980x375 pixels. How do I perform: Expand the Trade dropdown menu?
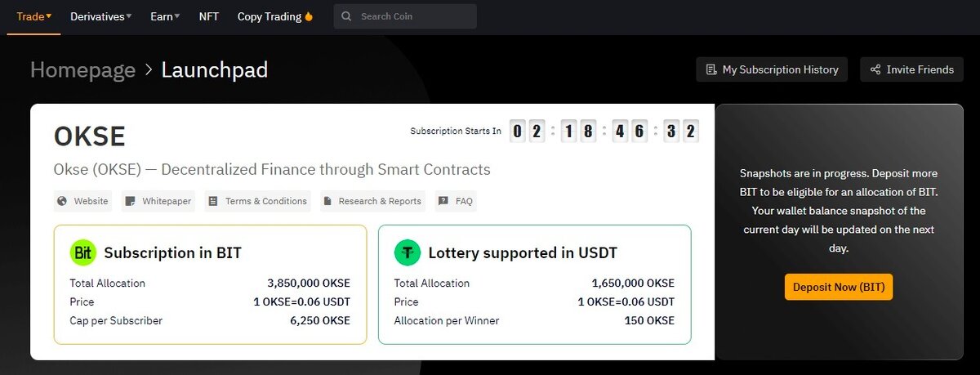click(x=34, y=16)
